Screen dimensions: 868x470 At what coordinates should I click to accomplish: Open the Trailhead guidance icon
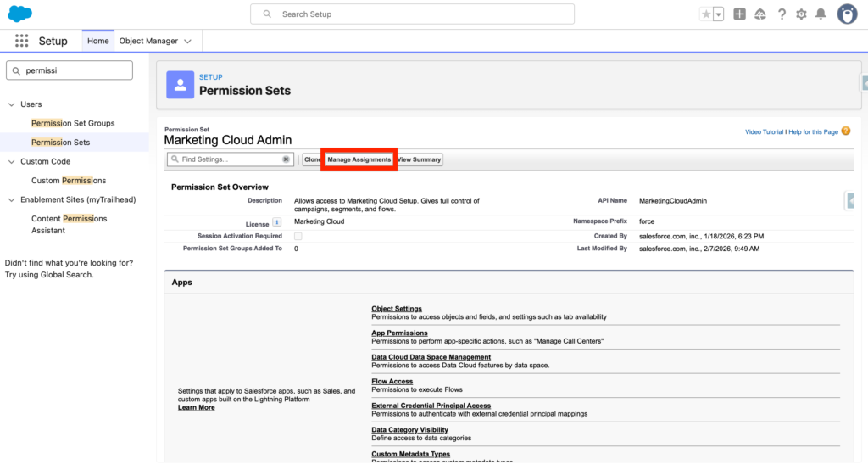point(760,14)
